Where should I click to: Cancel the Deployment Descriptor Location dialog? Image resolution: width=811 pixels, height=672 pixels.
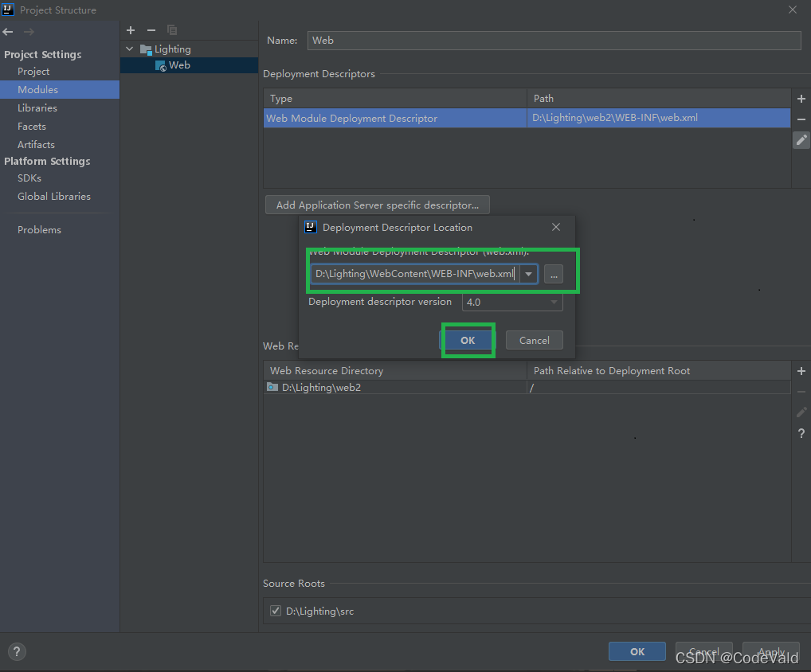point(535,340)
